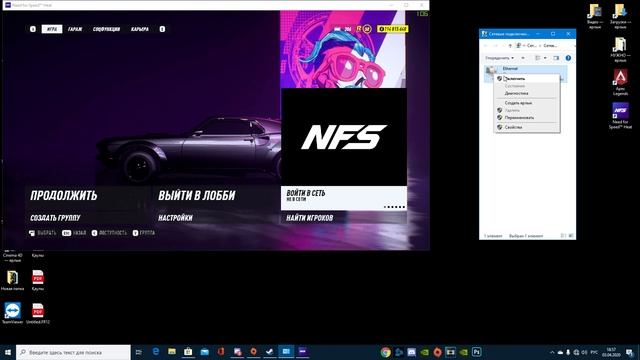Expand the view options dropdown arrow
The width and height of the screenshot is (640, 360).
click(545, 58)
